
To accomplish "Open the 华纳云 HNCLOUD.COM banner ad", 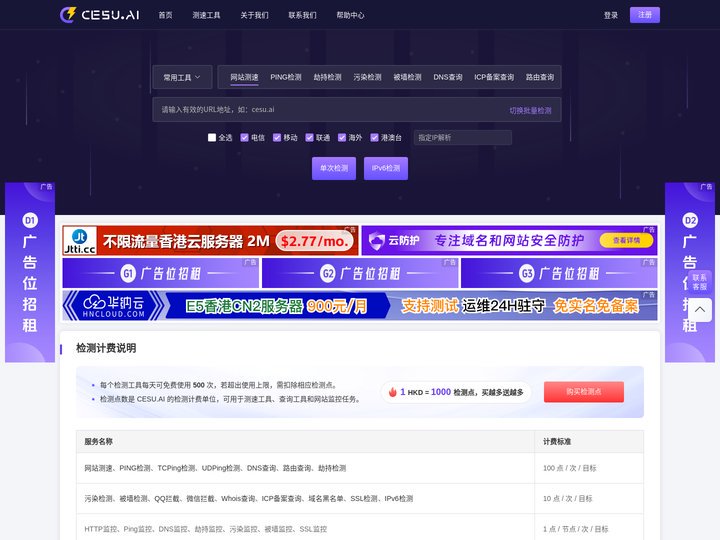I will point(360,305).
